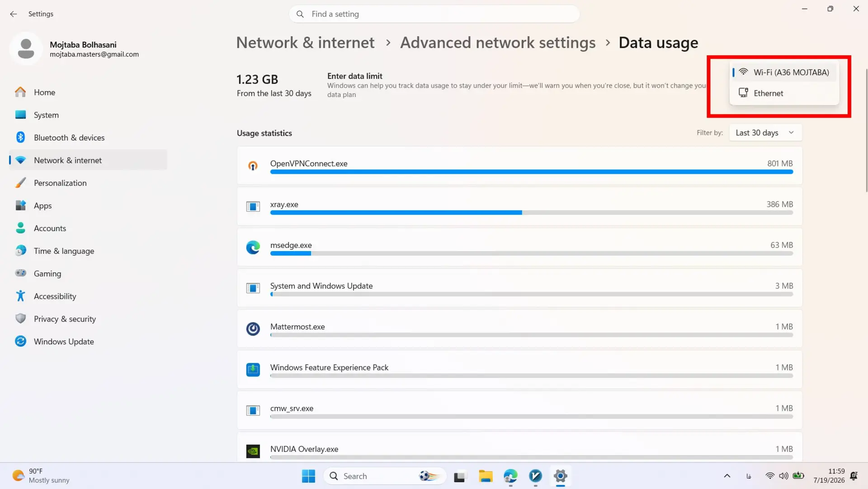Open the Windows Start menu
Viewport: 868px width, 489px height.
(x=308, y=476)
